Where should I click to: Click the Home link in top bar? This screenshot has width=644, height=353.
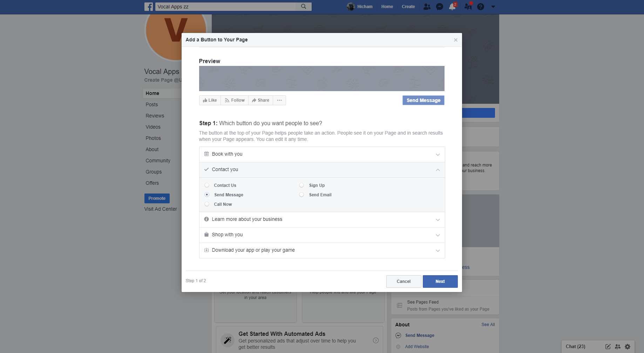tap(387, 7)
